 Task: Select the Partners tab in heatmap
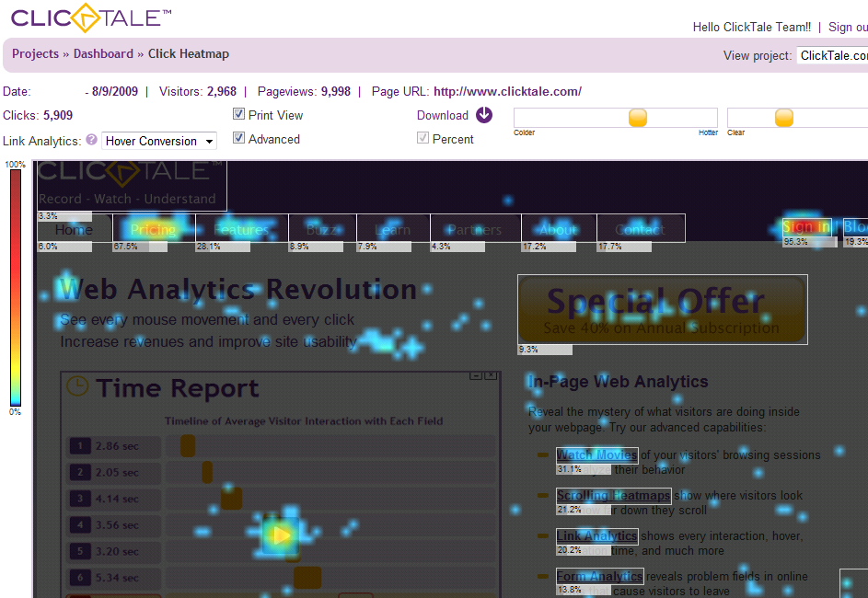pos(476,228)
